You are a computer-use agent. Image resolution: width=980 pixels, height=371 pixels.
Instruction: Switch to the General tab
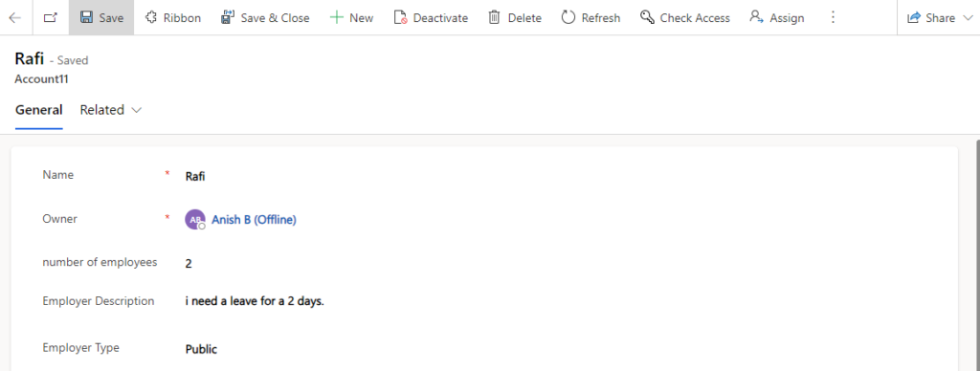38,110
